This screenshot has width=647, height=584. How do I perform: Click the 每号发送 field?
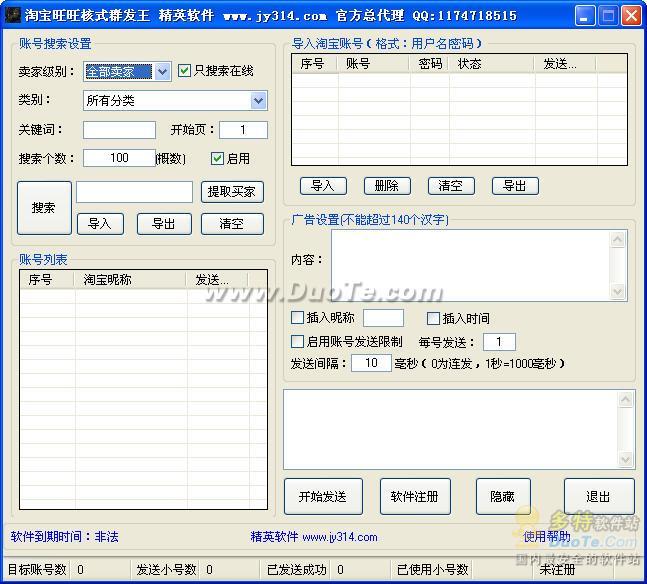coord(499,342)
